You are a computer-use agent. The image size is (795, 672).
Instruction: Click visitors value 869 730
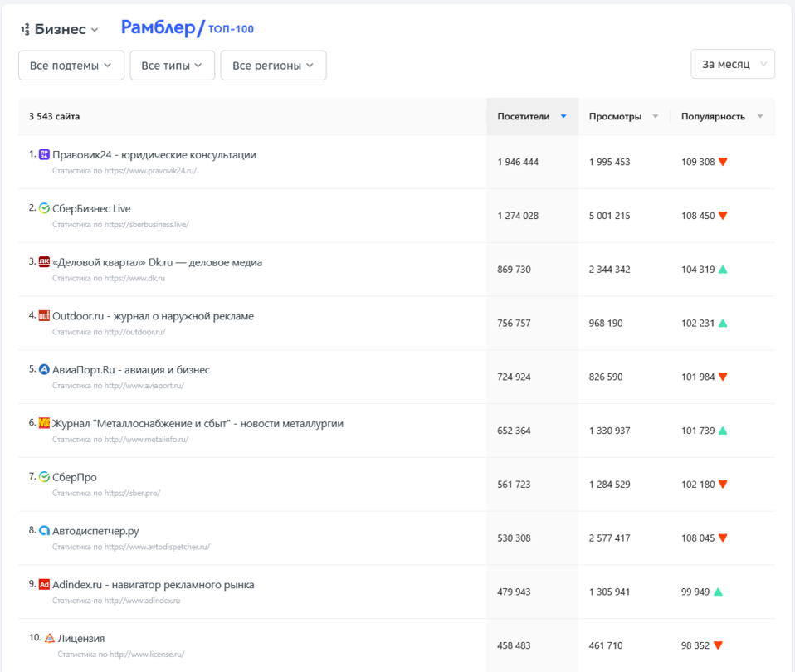tap(515, 270)
